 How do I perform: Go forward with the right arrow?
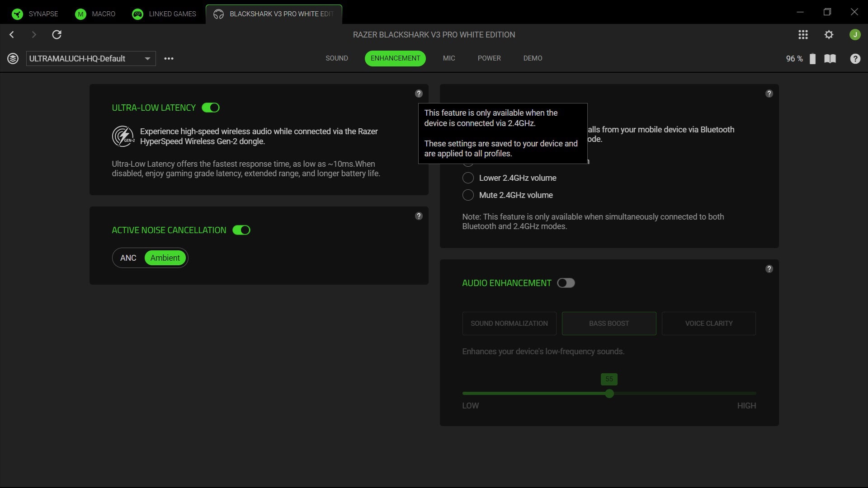pyautogui.click(x=34, y=34)
